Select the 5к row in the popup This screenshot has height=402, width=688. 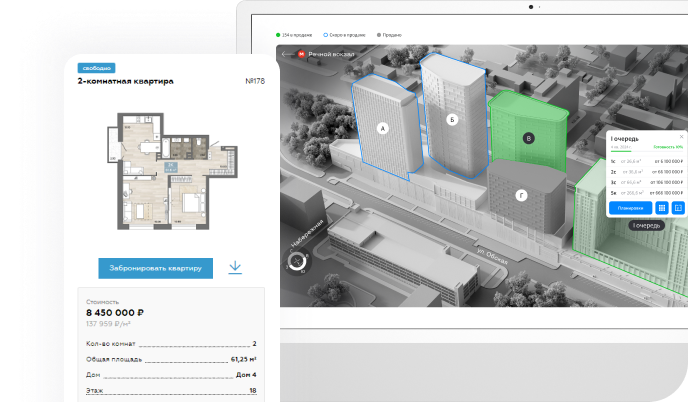coord(647,193)
